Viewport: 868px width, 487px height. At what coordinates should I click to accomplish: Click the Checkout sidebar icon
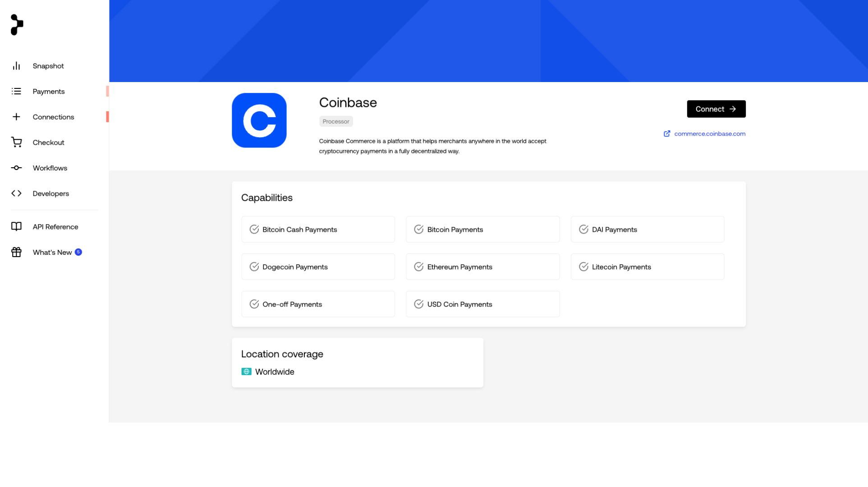(x=17, y=142)
